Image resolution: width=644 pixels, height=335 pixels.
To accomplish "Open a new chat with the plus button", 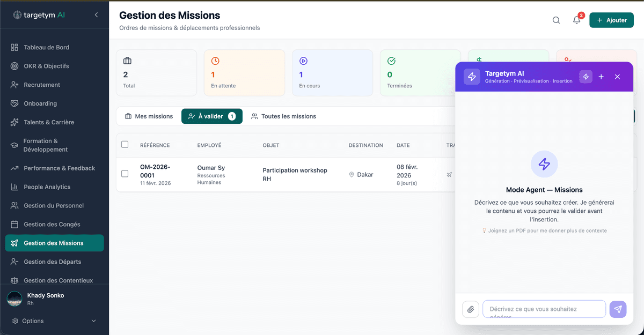I will 601,77.
